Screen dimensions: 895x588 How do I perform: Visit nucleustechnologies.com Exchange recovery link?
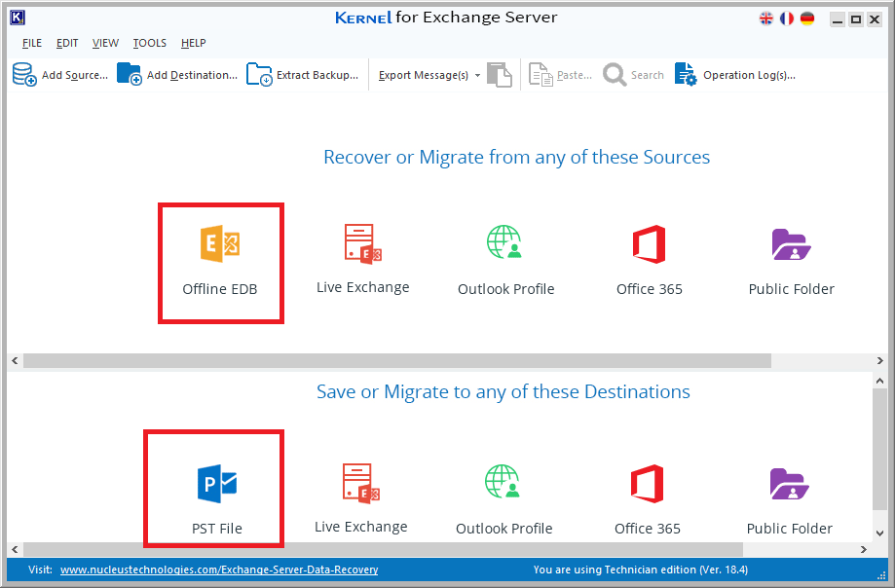click(x=219, y=570)
